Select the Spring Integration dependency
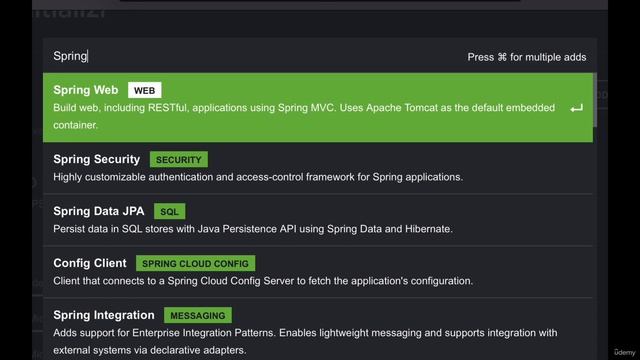The width and height of the screenshot is (640, 360). (x=318, y=329)
